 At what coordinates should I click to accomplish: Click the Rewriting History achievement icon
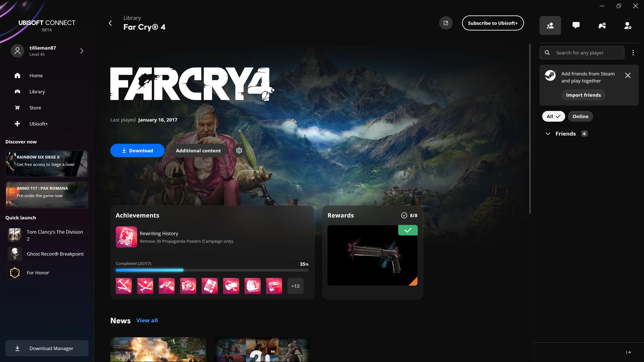(x=126, y=237)
